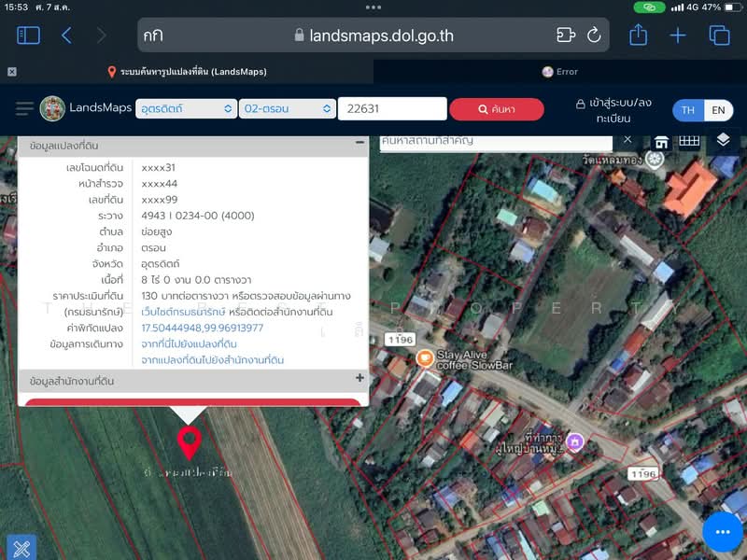Open the three-dot multitasking menu
The width and height of the screenshot is (747, 560).
click(373, 7)
